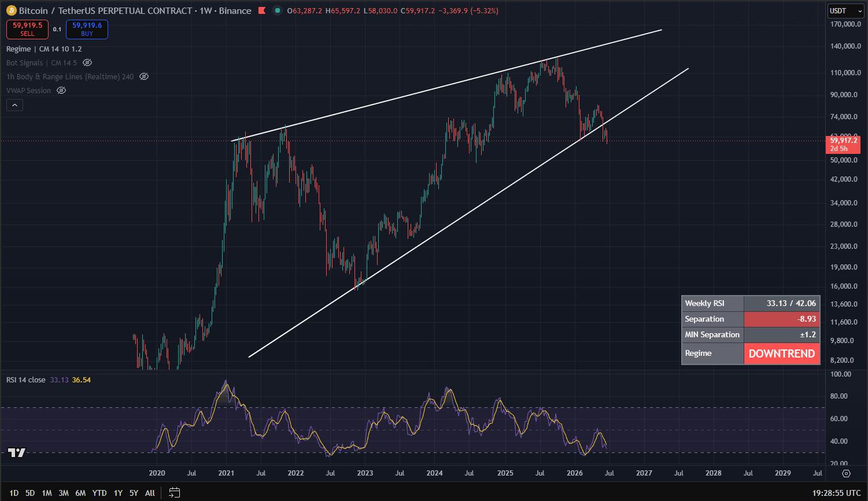Click the 0.1 order quantity field
Screen dimensions: 868x501
(57, 30)
